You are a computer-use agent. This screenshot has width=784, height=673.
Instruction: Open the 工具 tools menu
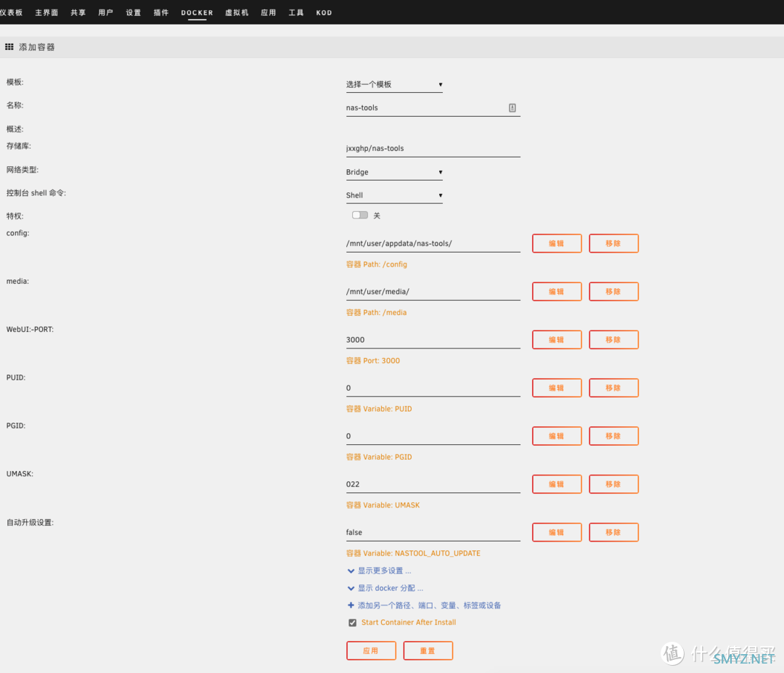296,12
